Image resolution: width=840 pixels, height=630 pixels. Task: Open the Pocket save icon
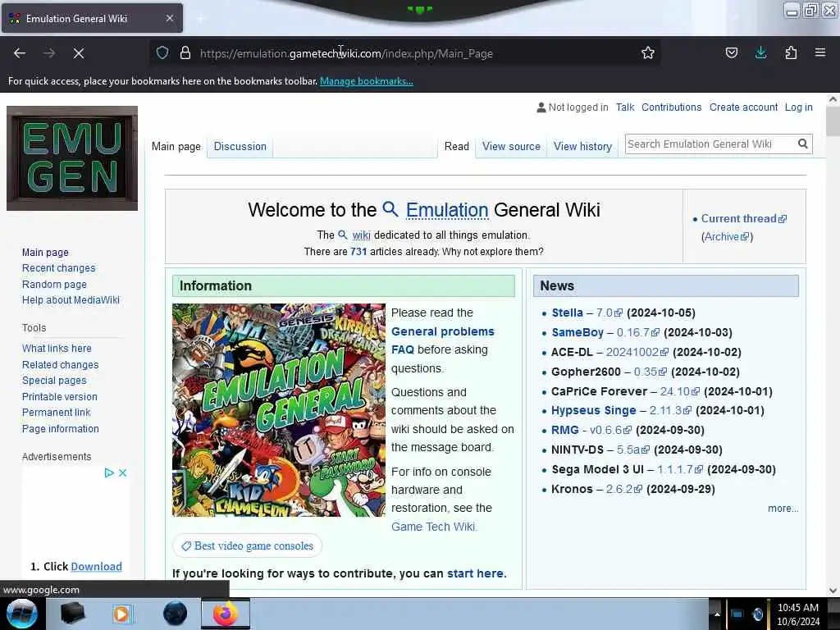pyautogui.click(x=731, y=52)
